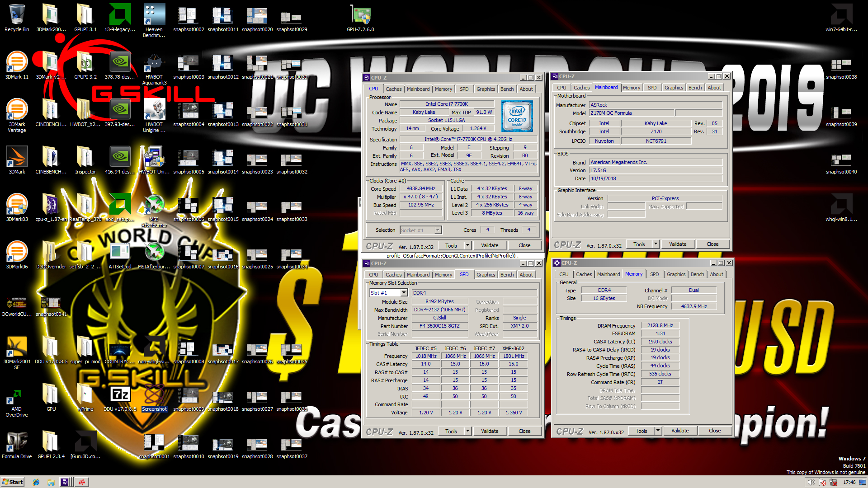
Task: Click Close in the Mainboard window
Action: point(712,244)
